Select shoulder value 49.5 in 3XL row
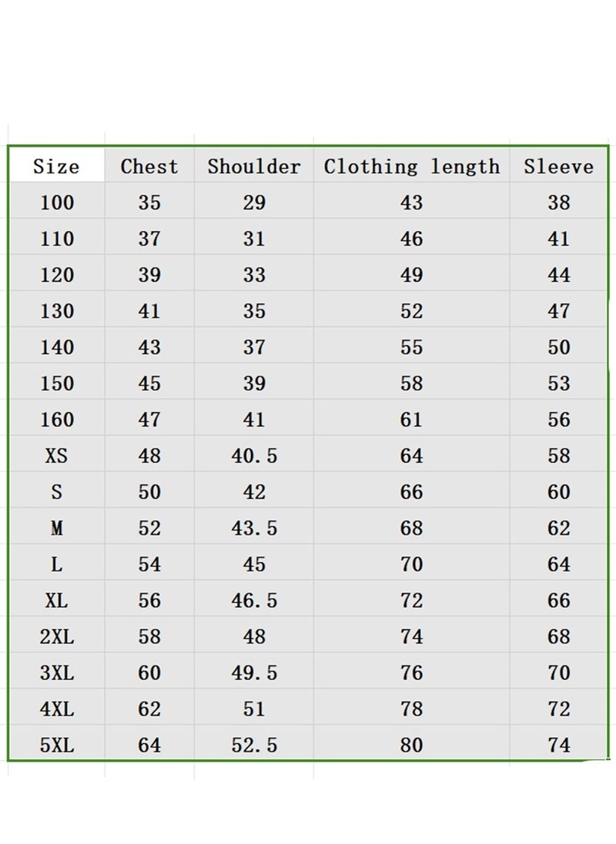The width and height of the screenshot is (616, 844). pyautogui.click(x=253, y=671)
